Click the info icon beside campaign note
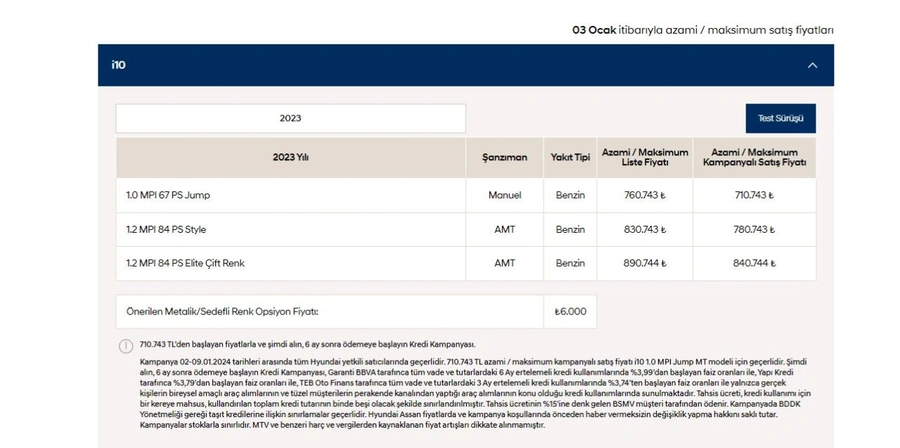This screenshot has height=448, width=900. point(126,346)
